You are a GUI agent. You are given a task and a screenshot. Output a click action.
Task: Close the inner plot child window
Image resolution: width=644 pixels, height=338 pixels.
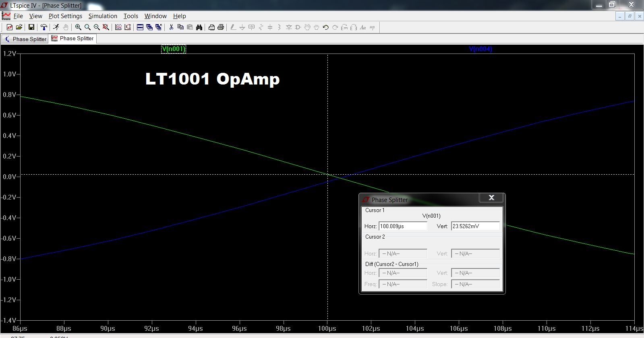click(639, 16)
